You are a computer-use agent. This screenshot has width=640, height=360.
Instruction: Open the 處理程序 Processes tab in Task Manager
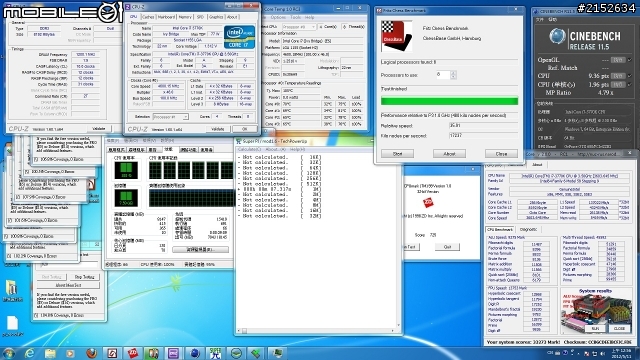(x=136, y=150)
